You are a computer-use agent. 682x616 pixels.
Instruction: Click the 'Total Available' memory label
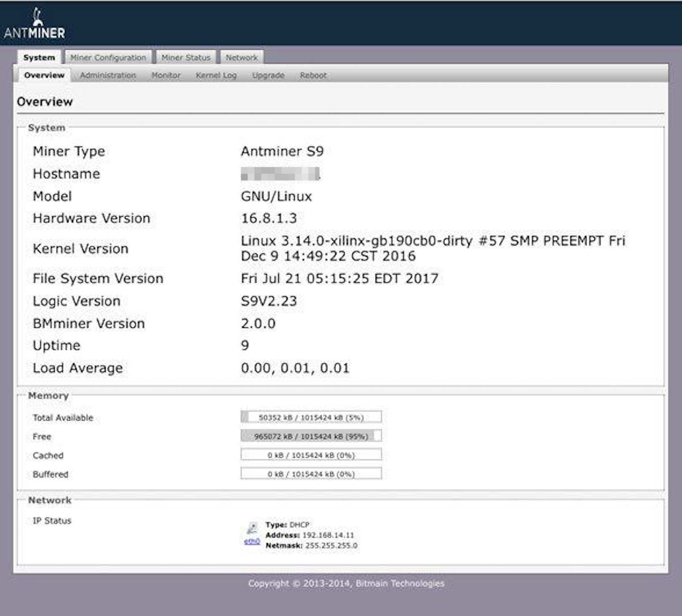[63, 418]
